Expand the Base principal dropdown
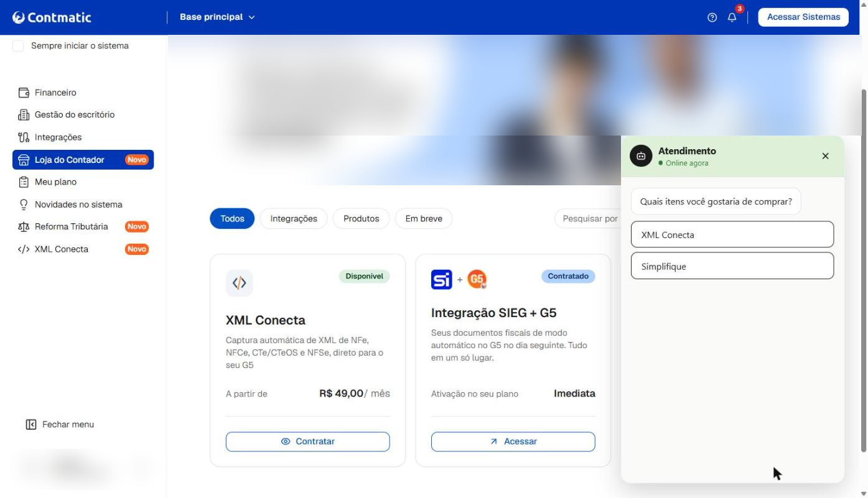This screenshot has width=868, height=498. pyautogui.click(x=217, y=17)
